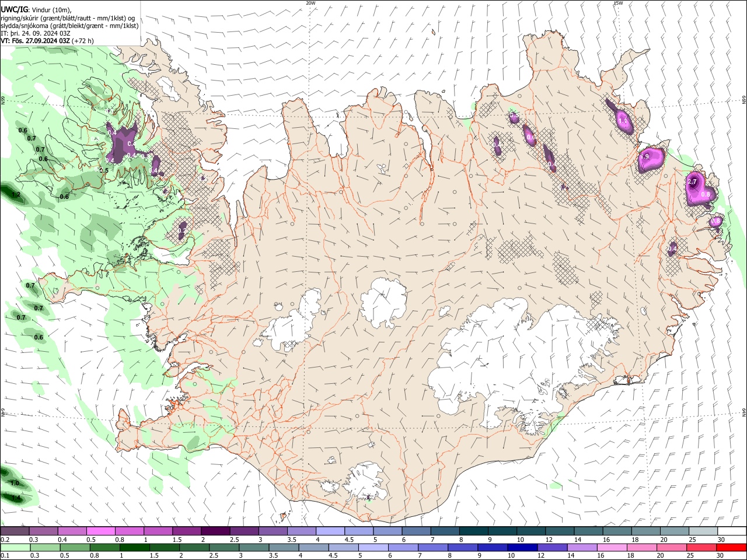Click the crimson 25 rain swatch
The width and height of the screenshot is (747, 560).
[x=701, y=547]
